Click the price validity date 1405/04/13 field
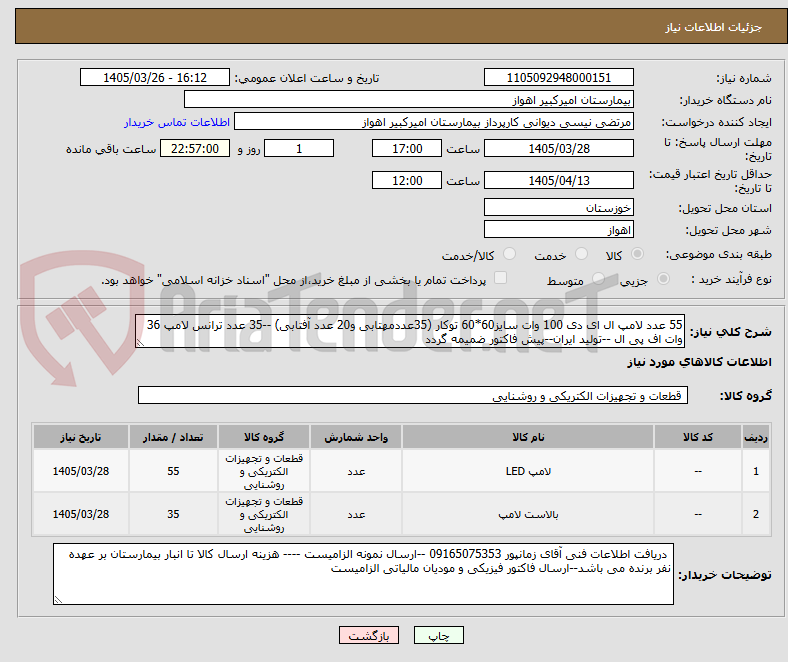The image size is (788, 662). point(558,180)
